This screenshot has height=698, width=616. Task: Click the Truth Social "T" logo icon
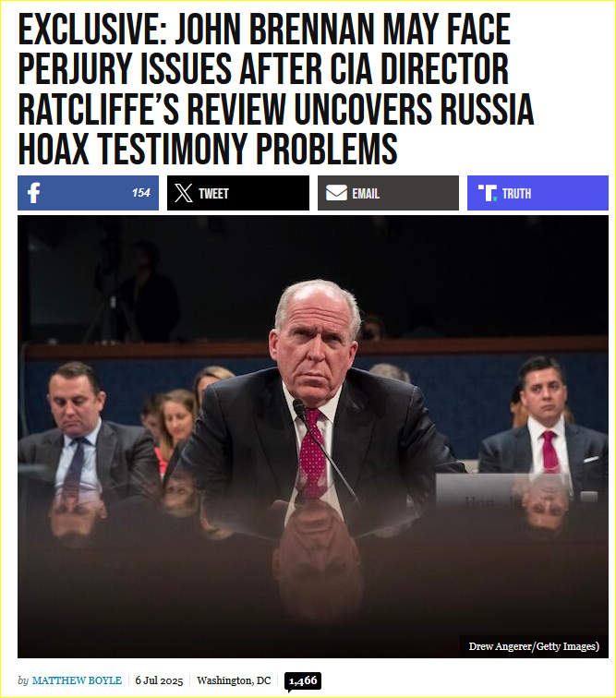[x=488, y=193]
